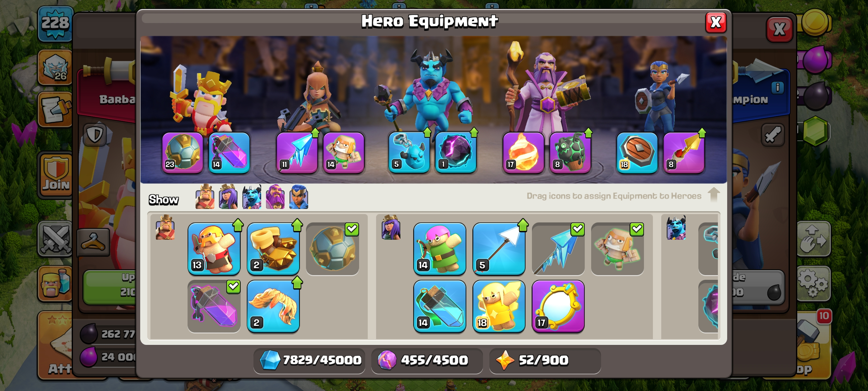Tap the Starry Ore 52/900 counter
Screen dimensions: 868x391
point(545,360)
